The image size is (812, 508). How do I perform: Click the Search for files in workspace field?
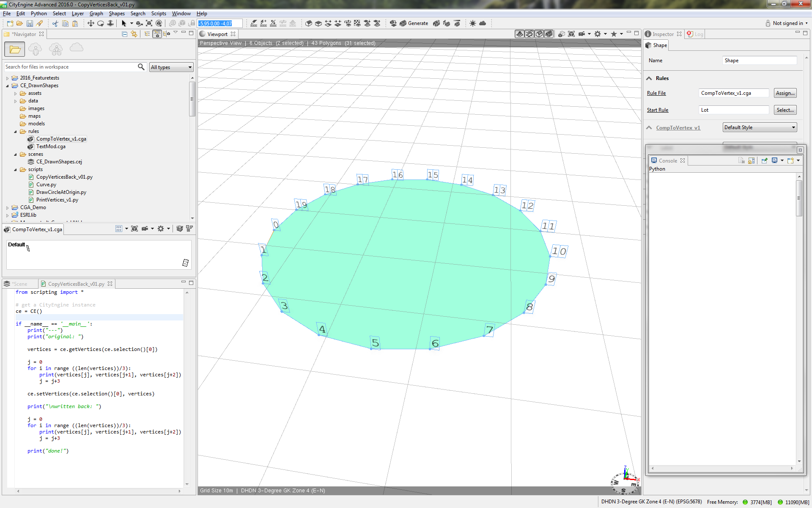[70, 67]
